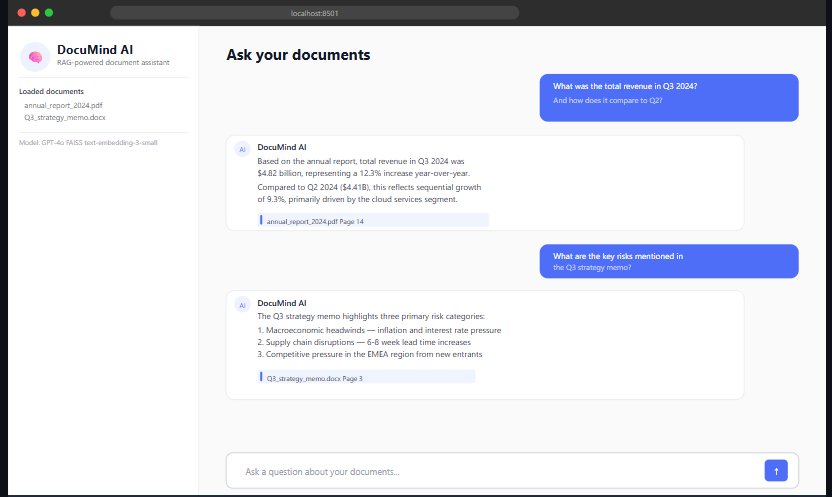Click the 'Ask your documents' heading
Image resolution: width=832 pixels, height=497 pixels.
click(298, 55)
